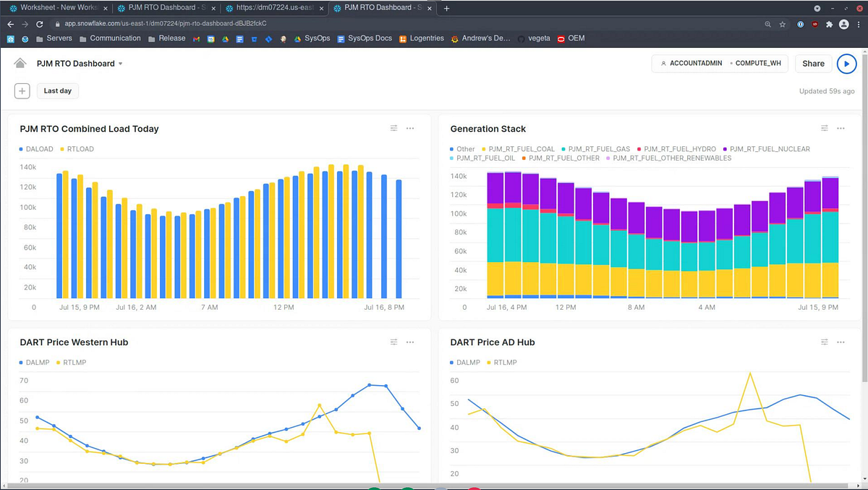Run the dashboard with the blue play button

(x=846, y=64)
